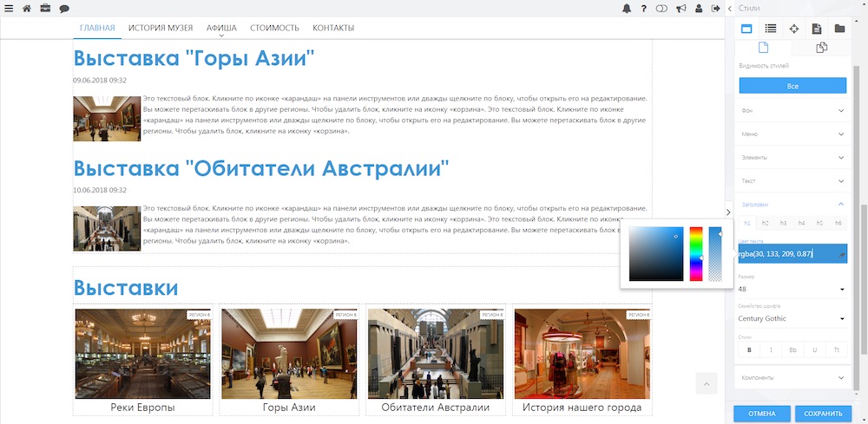Screen dimensions: 868x424
Task: Open the heading size 48 dropdown
Action: 792,289
